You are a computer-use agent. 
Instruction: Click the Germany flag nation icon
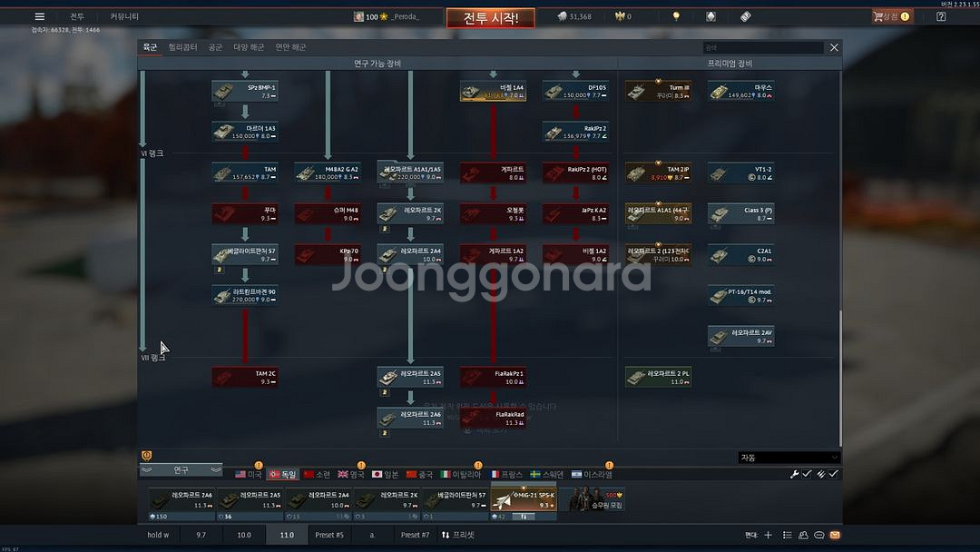[282, 474]
